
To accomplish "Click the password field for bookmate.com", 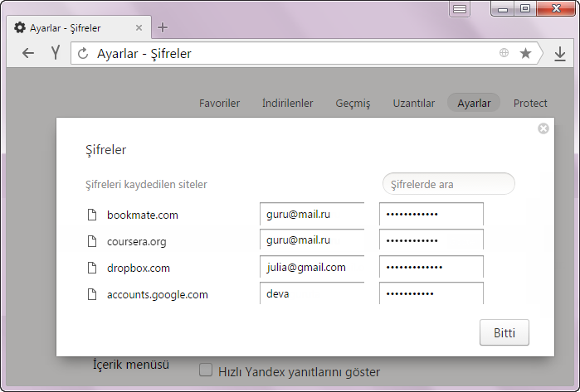I will pos(431,214).
